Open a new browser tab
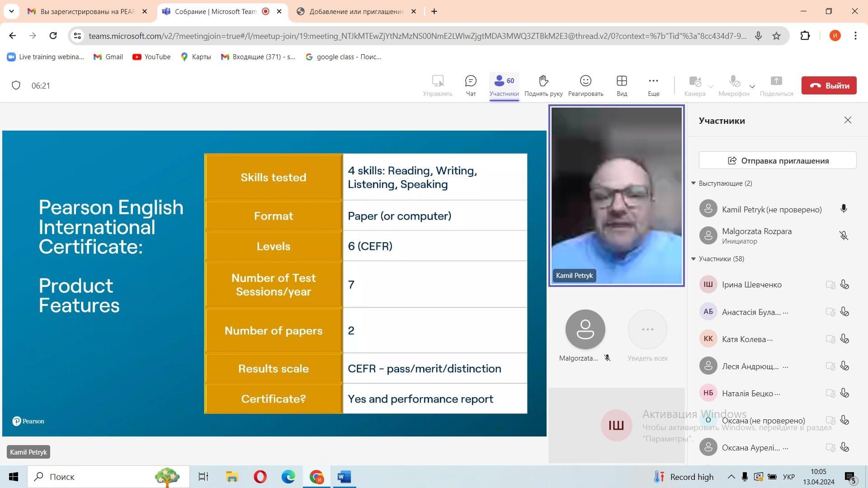 434,11
